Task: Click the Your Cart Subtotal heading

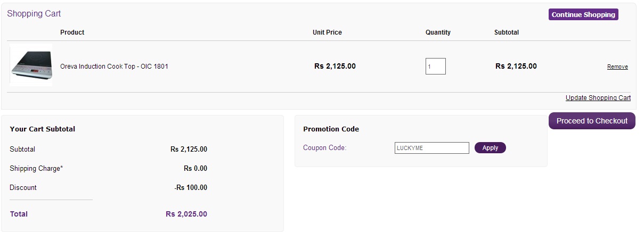Action: click(43, 129)
